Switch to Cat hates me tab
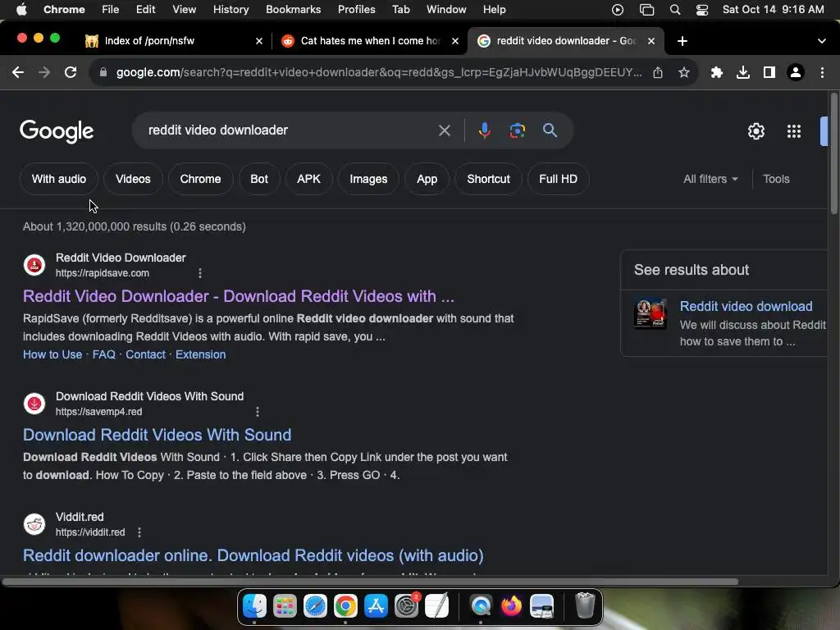Viewport: 840px width, 630px height. click(x=370, y=41)
